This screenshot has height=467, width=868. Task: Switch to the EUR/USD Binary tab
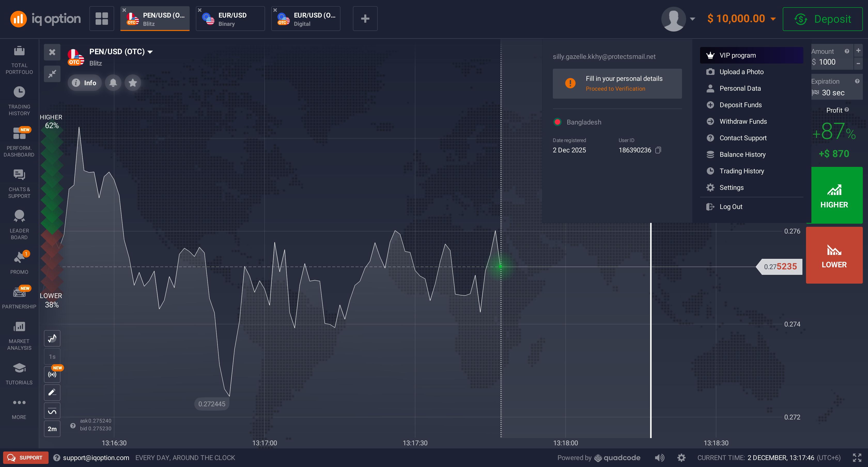pos(230,19)
